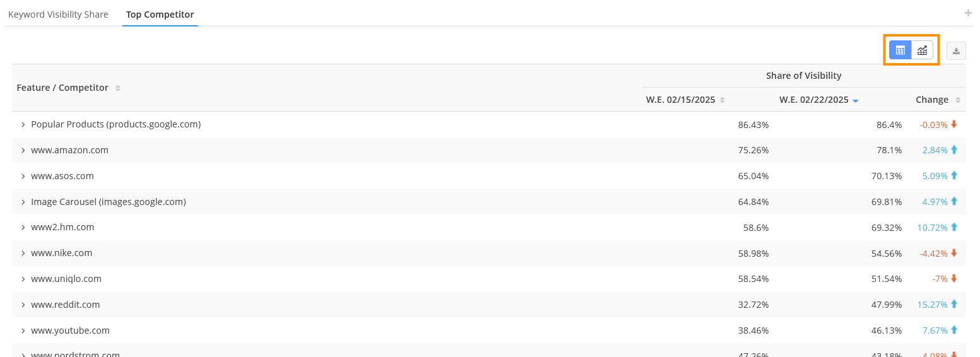Image resolution: width=980 pixels, height=357 pixels.
Task: Switch to chart view
Action: (922, 50)
